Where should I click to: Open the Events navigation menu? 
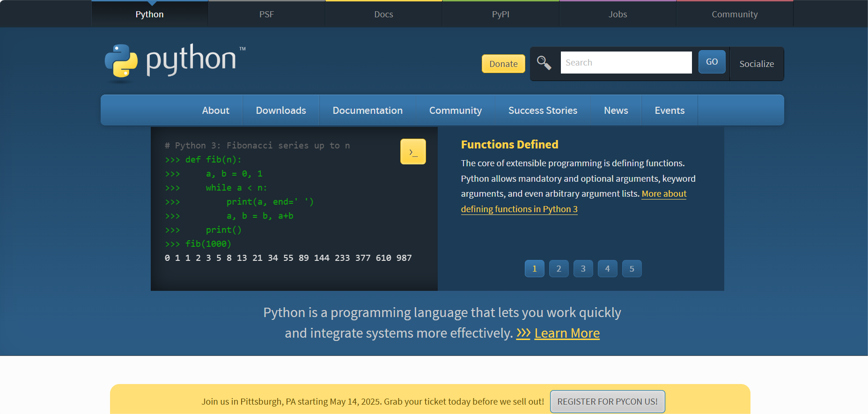(669, 111)
